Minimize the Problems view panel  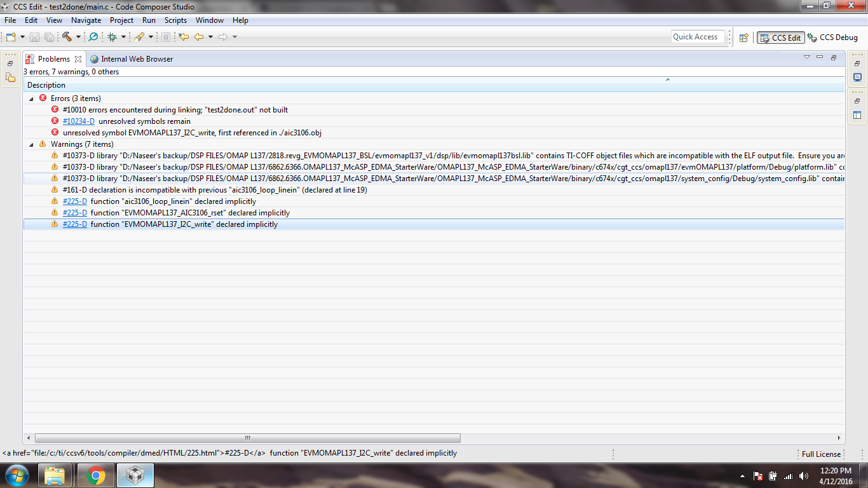coord(820,58)
